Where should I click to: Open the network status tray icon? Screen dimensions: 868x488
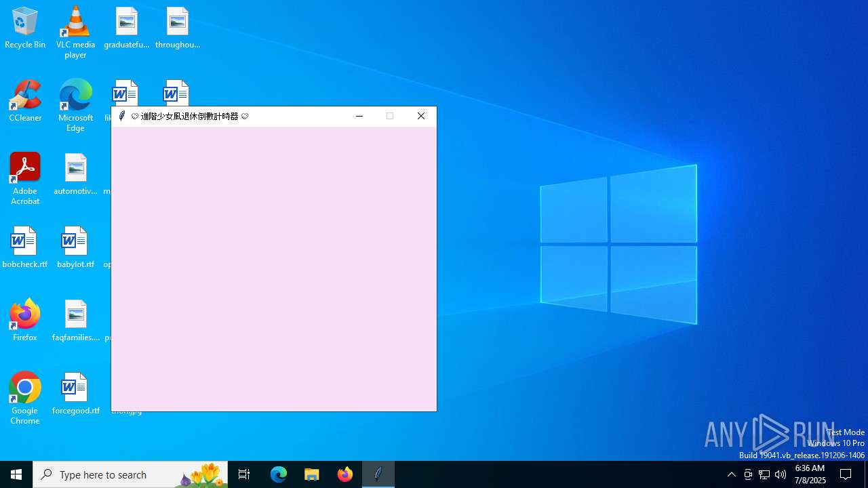(764, 474)
